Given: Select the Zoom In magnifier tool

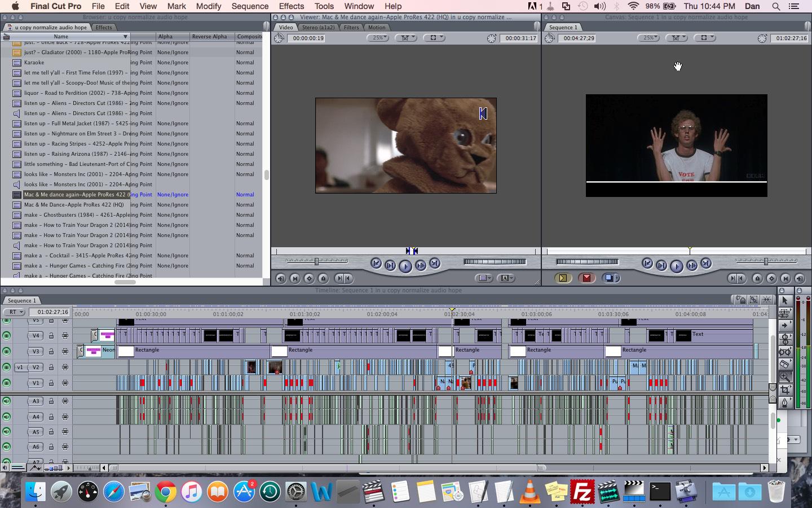Looking at the screenshot, I should [784, 377].
